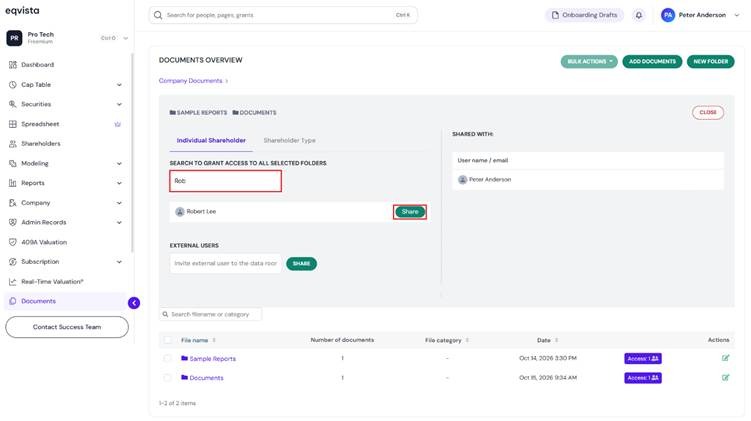Open the Pro Tech company switcher
Screen dimensions: 751x421
click(x=67, y=38)
